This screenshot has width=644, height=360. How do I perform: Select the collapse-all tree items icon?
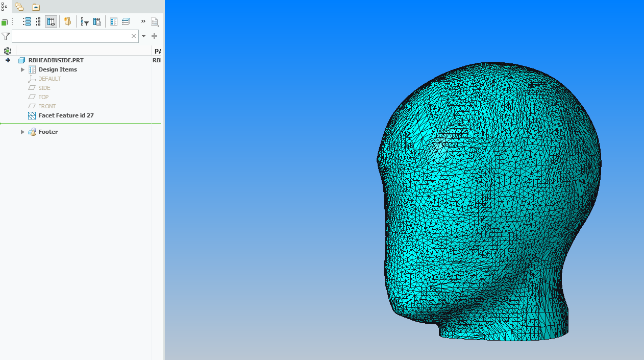tap(38, 21)
